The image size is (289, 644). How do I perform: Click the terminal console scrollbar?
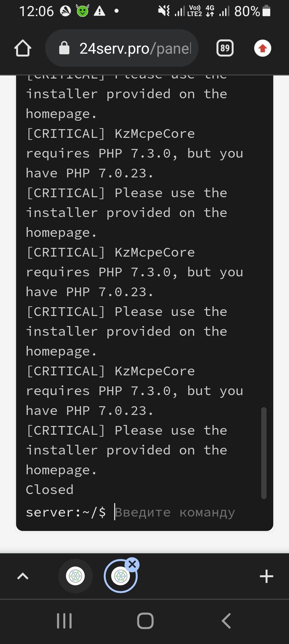pos(264,453)
